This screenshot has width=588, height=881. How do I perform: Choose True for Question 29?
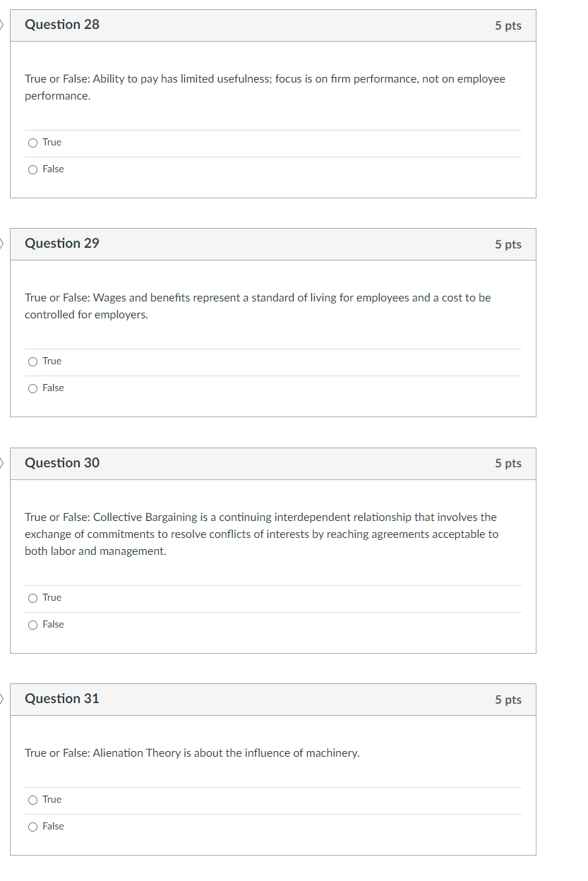point(32,361)
